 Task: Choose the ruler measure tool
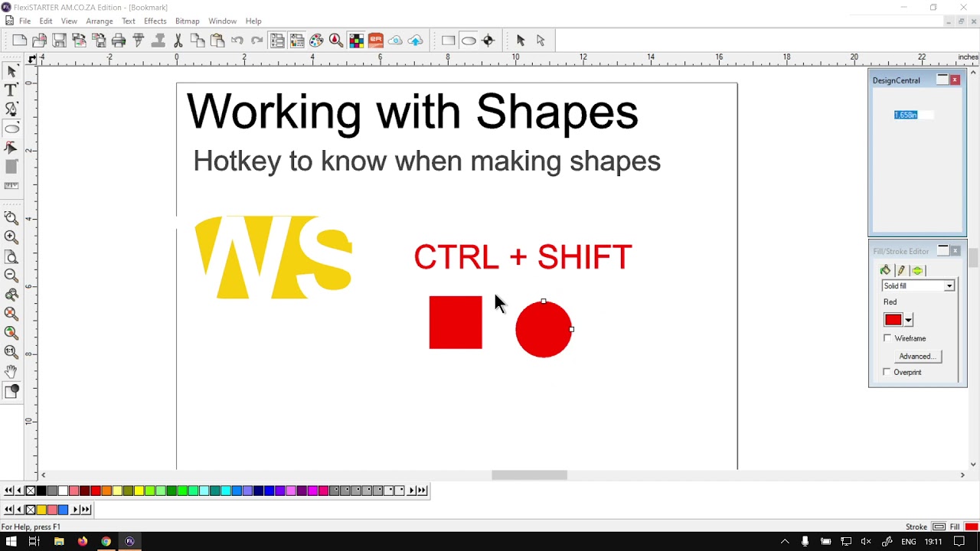[x=11, y=186]
